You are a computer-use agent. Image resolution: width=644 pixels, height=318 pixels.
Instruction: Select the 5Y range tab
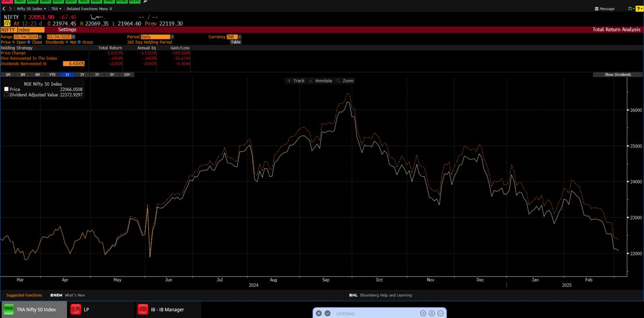112,75
